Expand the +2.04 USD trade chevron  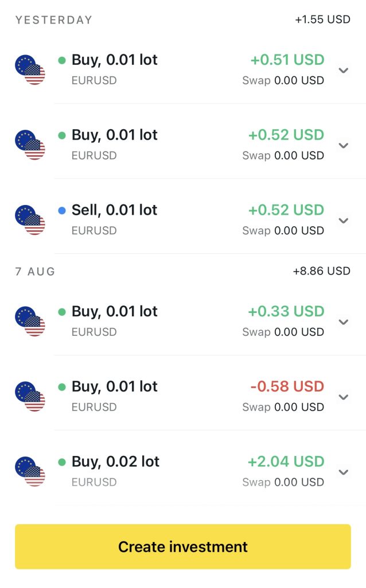[344, 472]
